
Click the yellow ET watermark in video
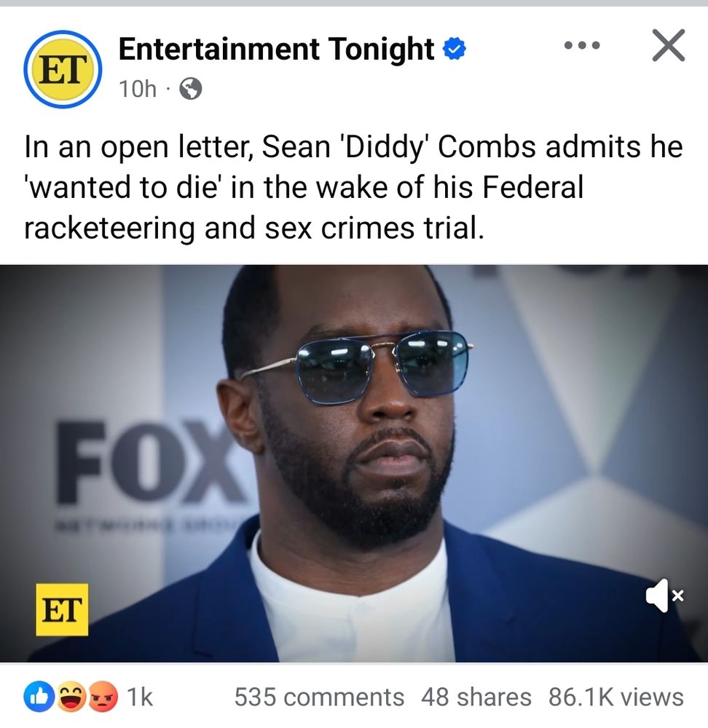click(62, 609)
